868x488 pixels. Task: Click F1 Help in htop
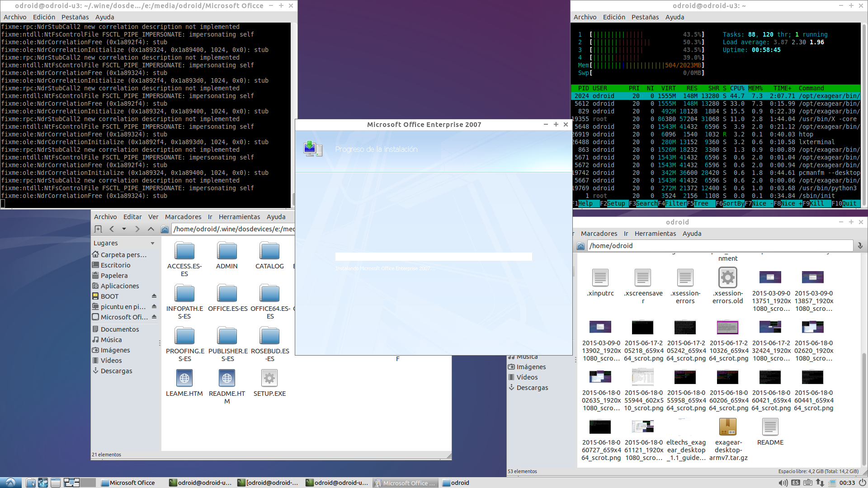tap(585, 204)
